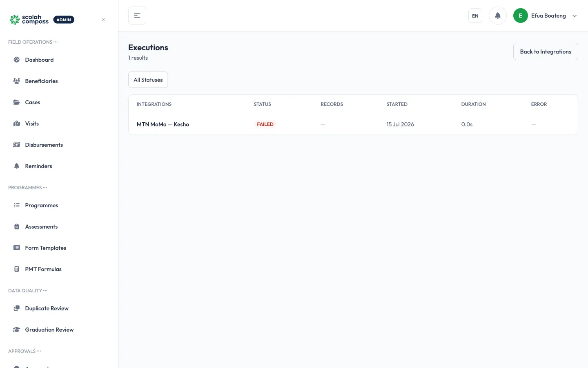This screenshot has width=588, height=368.
Task: Click the ADMIN badge
Action: pos(64,20)
